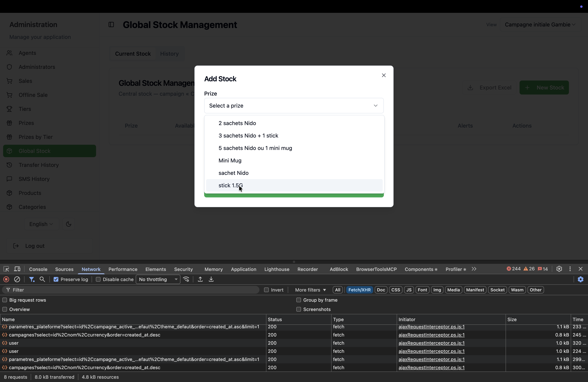Expand the Select a prize dropdown
The height and width of the screenshot is (382, 588).
pos(294,106)
